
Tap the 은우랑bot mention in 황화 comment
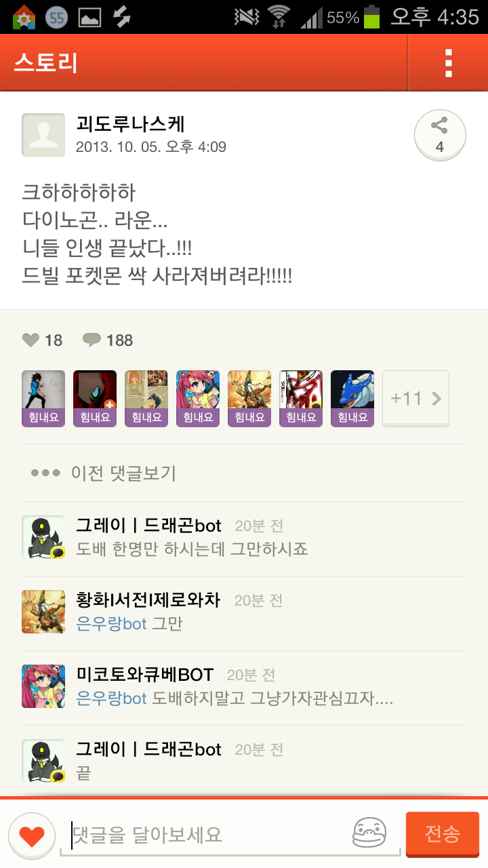(x=111, y=623)
